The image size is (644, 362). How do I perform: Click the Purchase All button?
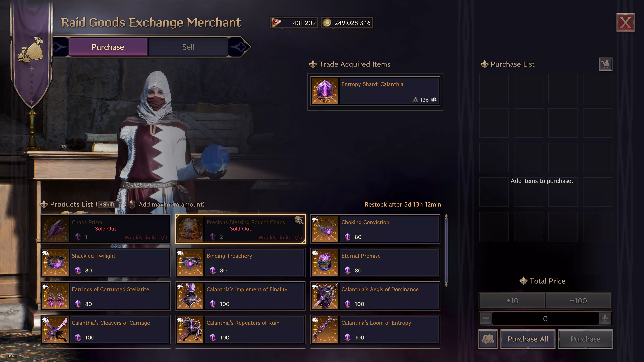pos(528,339)
